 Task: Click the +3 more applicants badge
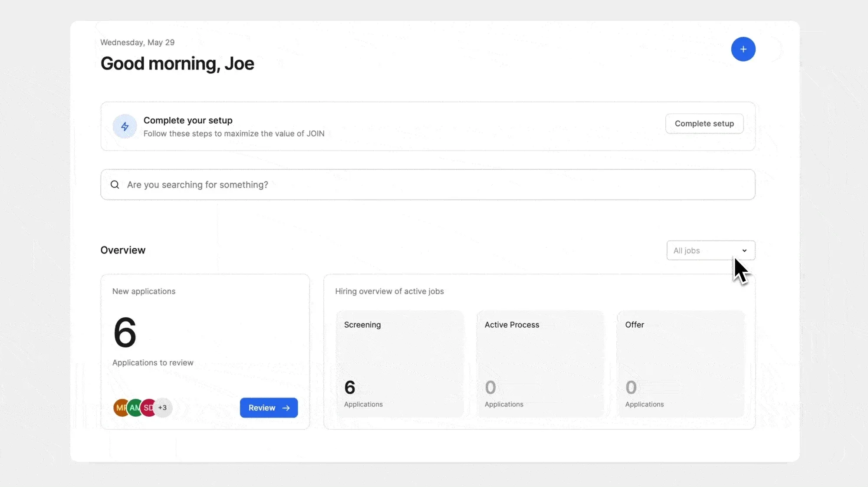[x=163, y=408]
